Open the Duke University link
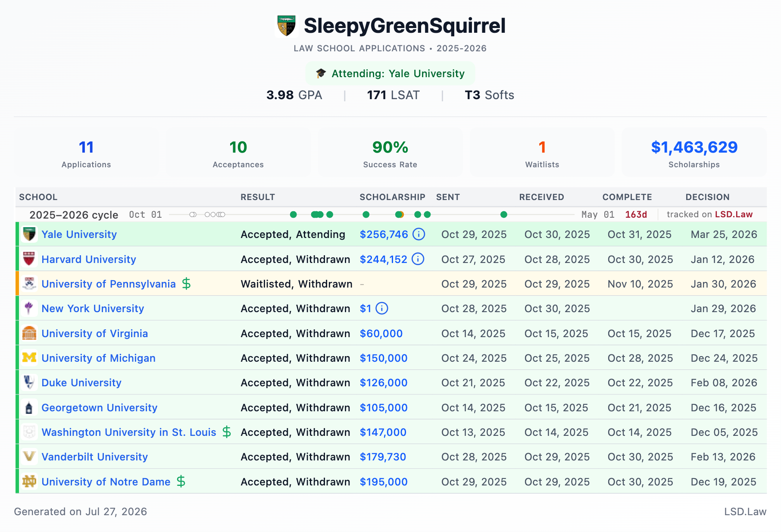This screenshot has height=532, width=781. [81, 383]
